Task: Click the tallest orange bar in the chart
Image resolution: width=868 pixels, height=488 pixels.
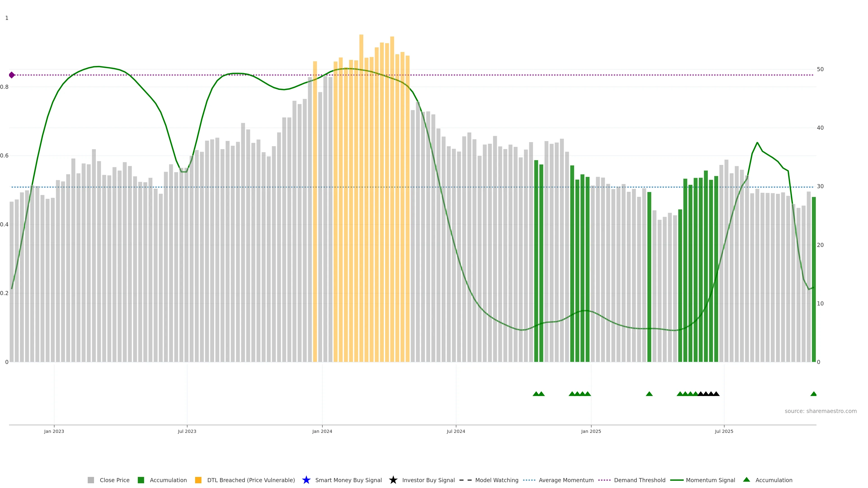Action: [x=361, y=202]
